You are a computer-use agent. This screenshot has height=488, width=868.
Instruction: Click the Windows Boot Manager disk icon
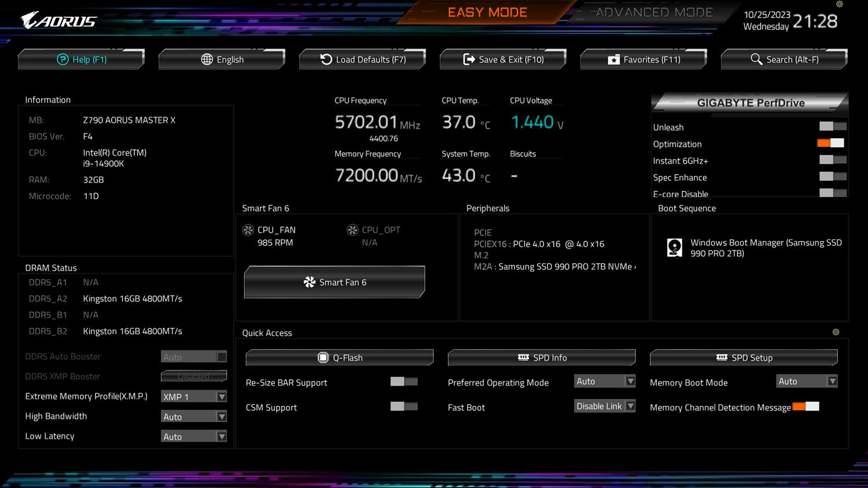tap(675, 247)
